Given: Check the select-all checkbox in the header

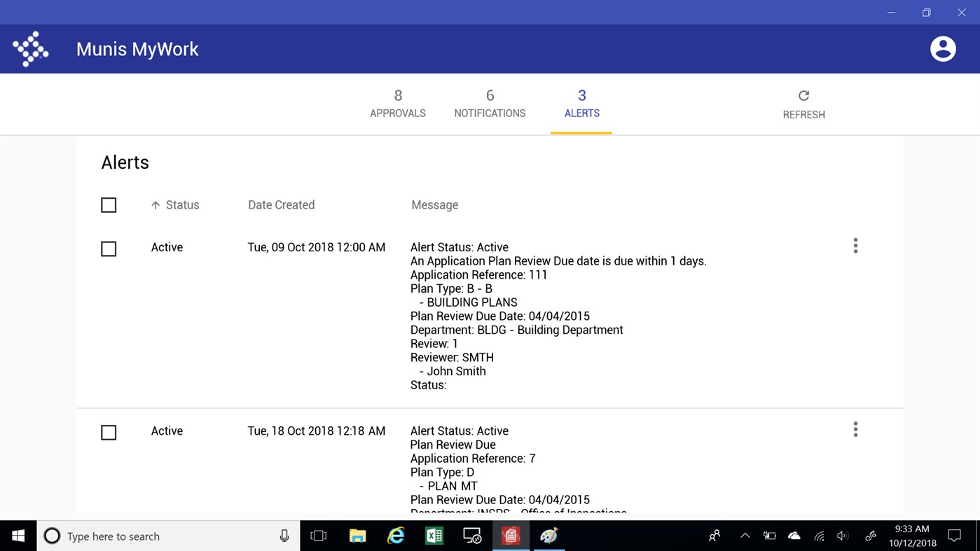Looking at the screenshot, I should pyautogui.click(x=109, y=204).
